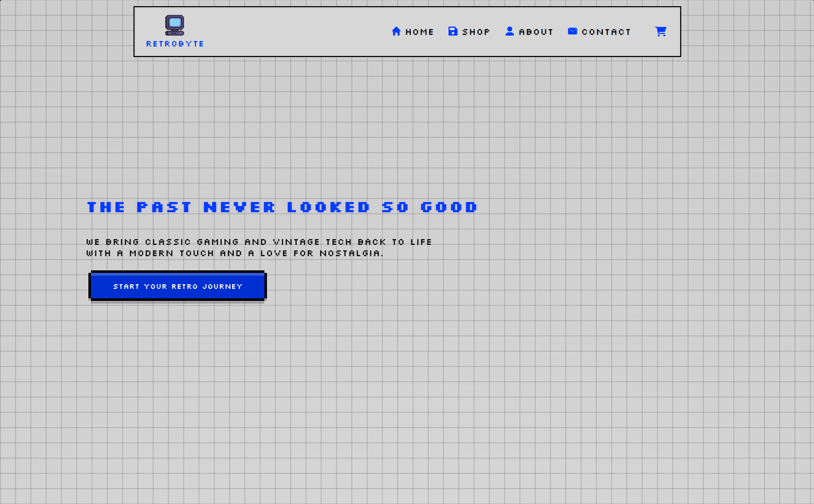The width and height of the screenshot is (814, 504).
Task: Click the word PAST in headline
Action: [x=164, y=207]
